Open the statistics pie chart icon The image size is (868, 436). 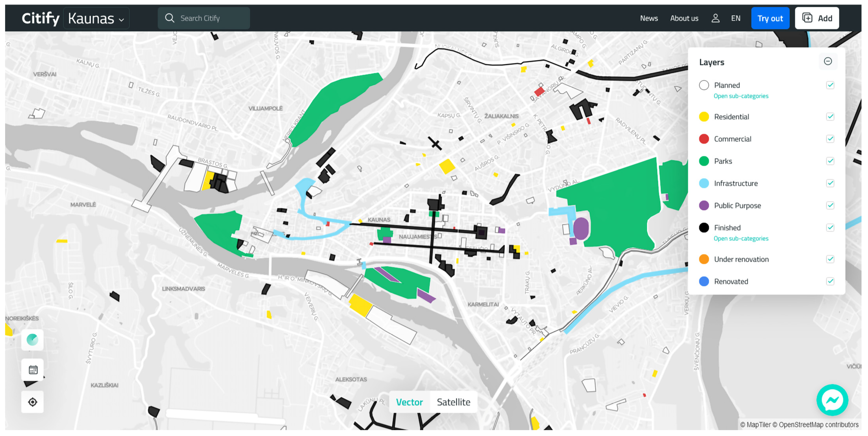click(x=33, y=340)
